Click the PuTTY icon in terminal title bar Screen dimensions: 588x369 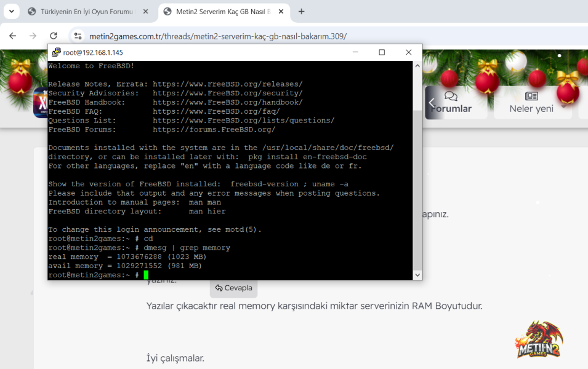[x=56, y=52]
